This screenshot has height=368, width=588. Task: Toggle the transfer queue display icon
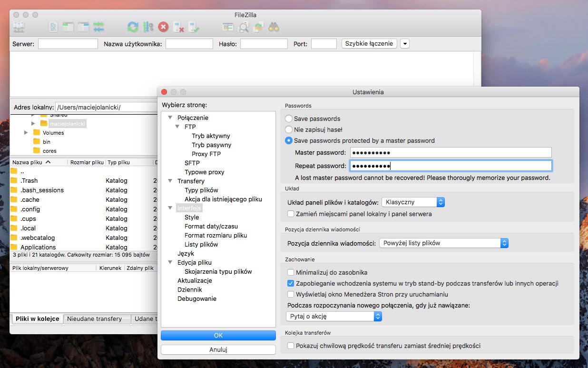98,27
